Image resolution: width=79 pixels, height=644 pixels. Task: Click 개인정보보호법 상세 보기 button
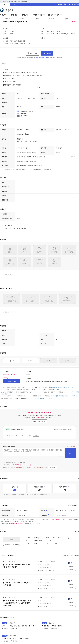[39, 421]
